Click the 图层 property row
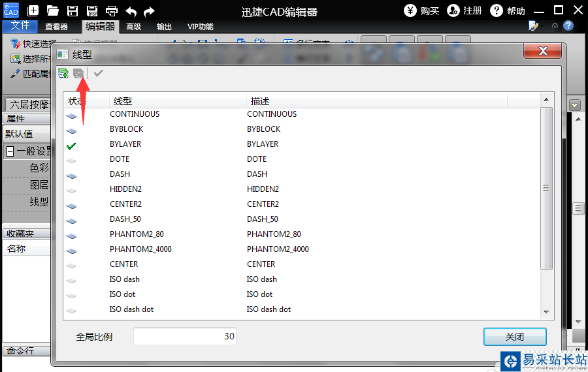This screenshot has width=588, height=372. (x=27, y=185)
